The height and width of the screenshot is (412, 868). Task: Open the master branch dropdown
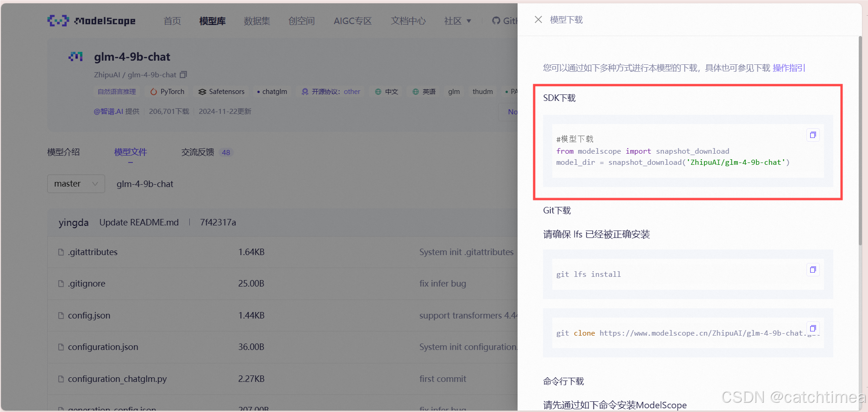(x=76, y=184)
